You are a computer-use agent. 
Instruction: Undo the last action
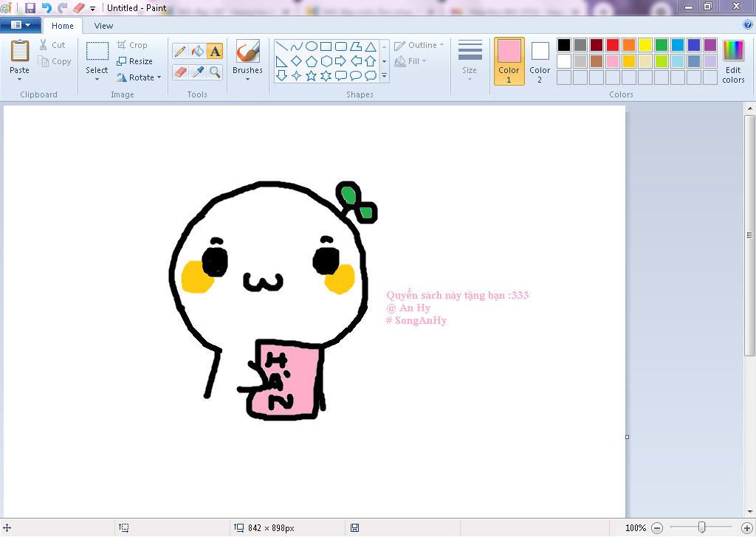[x=47, y=7]
